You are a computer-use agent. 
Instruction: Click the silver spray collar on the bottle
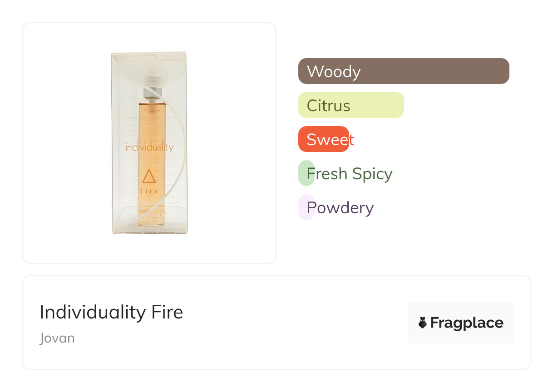(150, 93)
